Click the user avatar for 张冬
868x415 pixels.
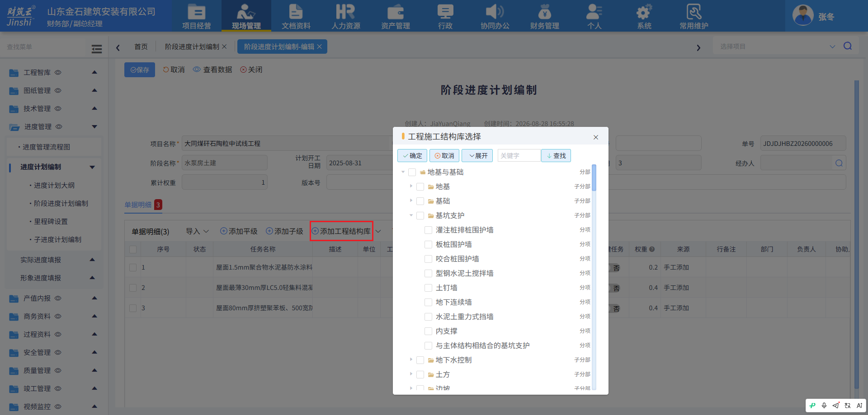pyautogui.click(x=803, y=16)
